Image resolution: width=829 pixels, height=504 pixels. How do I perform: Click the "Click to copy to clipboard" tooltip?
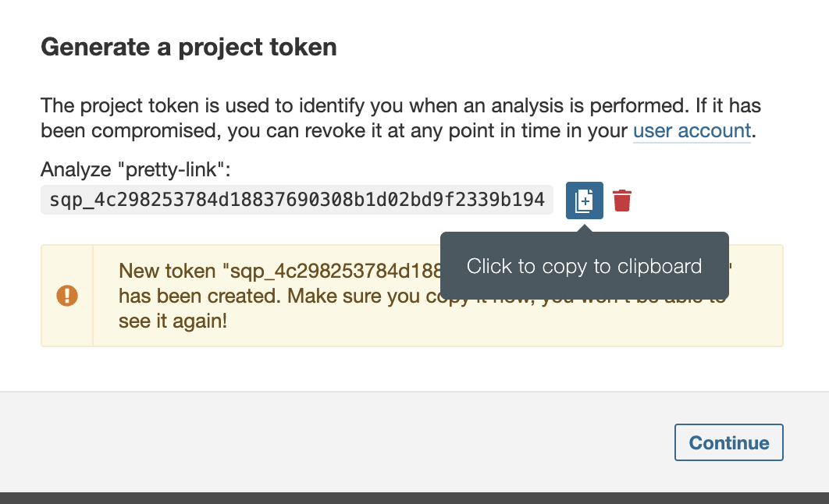[584, 266]
